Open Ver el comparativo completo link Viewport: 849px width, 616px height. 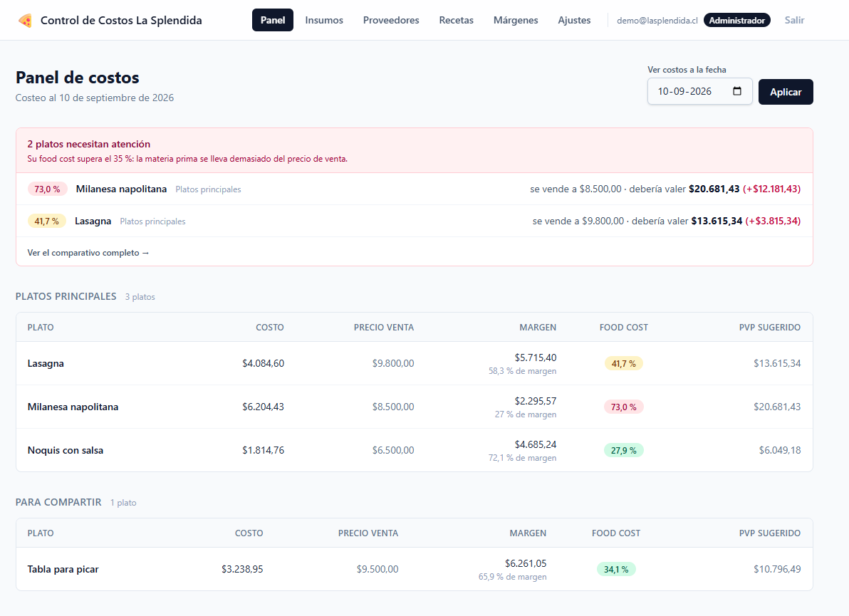click(88, 253)
